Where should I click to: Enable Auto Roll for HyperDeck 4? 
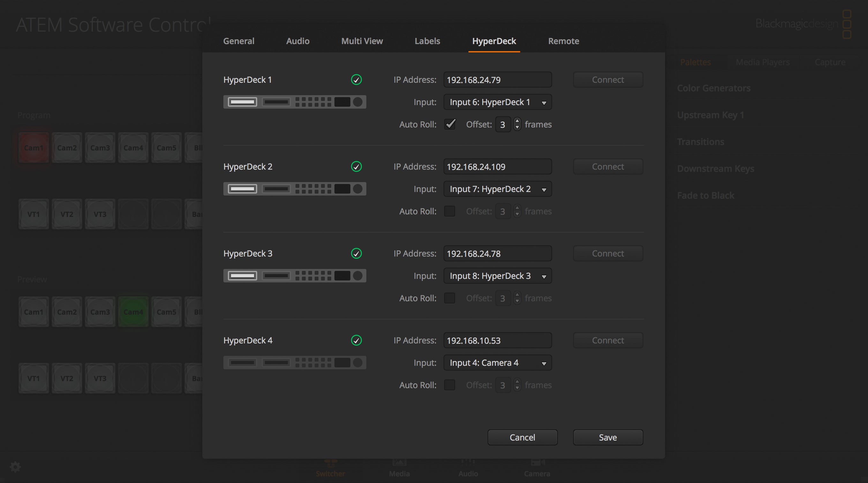(450, 385)
